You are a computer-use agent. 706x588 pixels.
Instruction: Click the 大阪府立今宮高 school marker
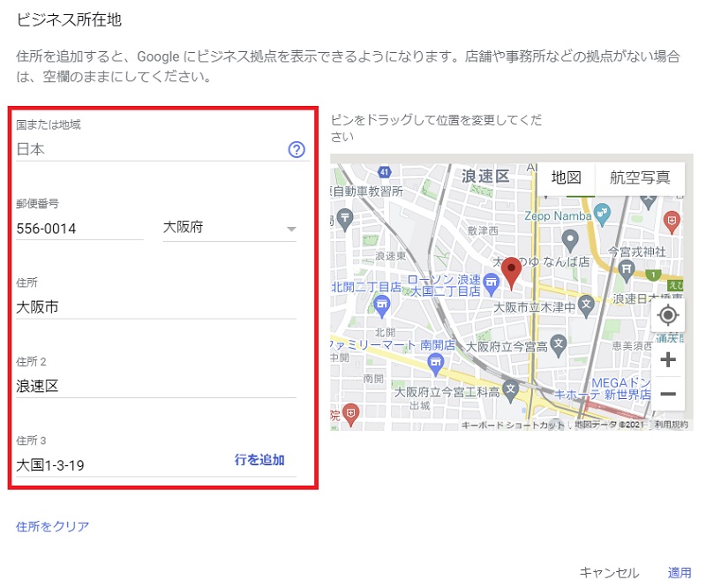559,346
